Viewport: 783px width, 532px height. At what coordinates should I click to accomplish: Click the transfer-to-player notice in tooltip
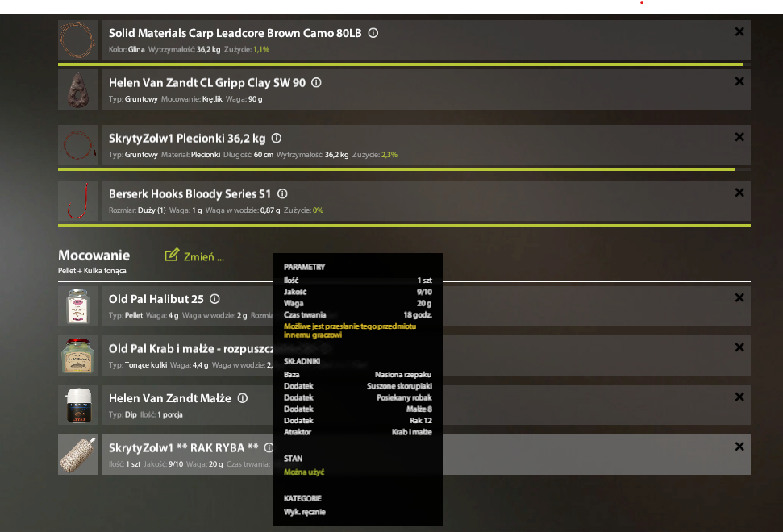[x=350, y=330]
